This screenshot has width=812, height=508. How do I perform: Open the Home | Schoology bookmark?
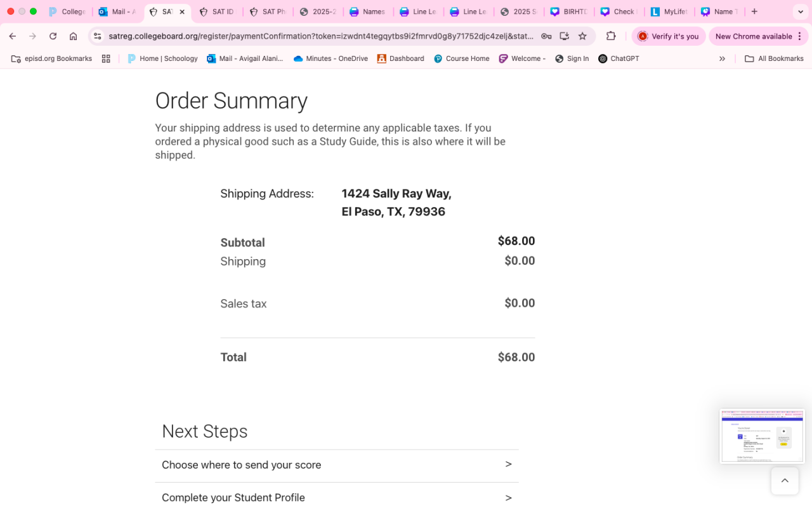tap(162, 58)
